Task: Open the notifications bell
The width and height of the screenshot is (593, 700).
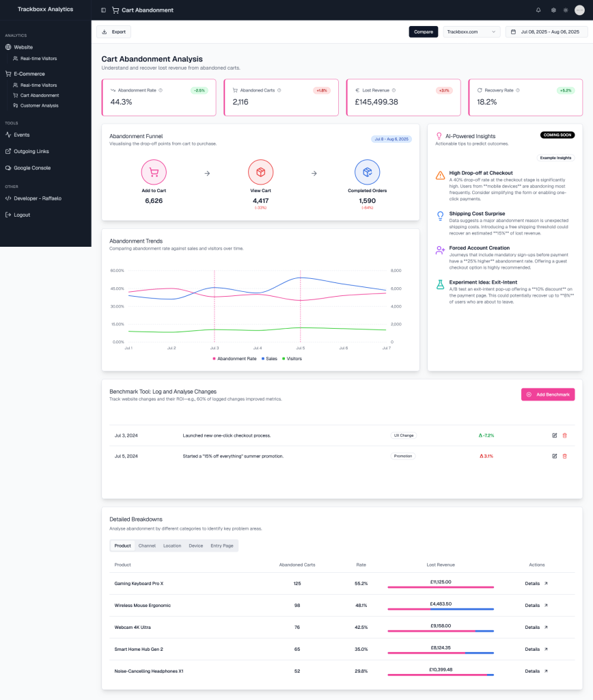Action: click(x=538, y=10)
